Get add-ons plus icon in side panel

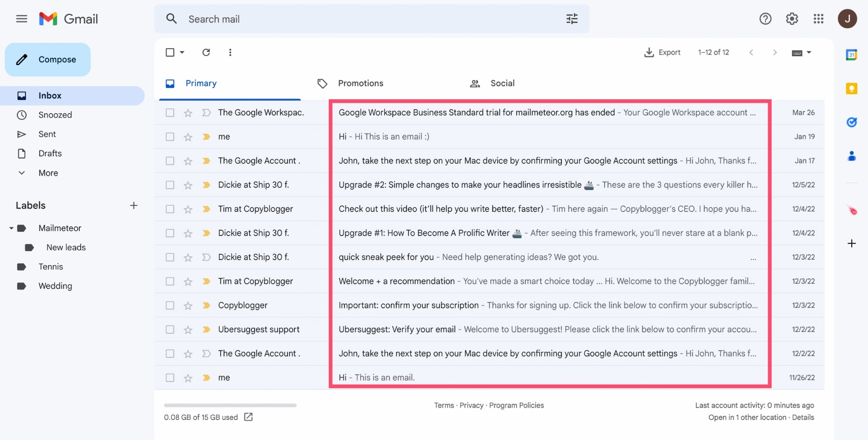(852, 243)
